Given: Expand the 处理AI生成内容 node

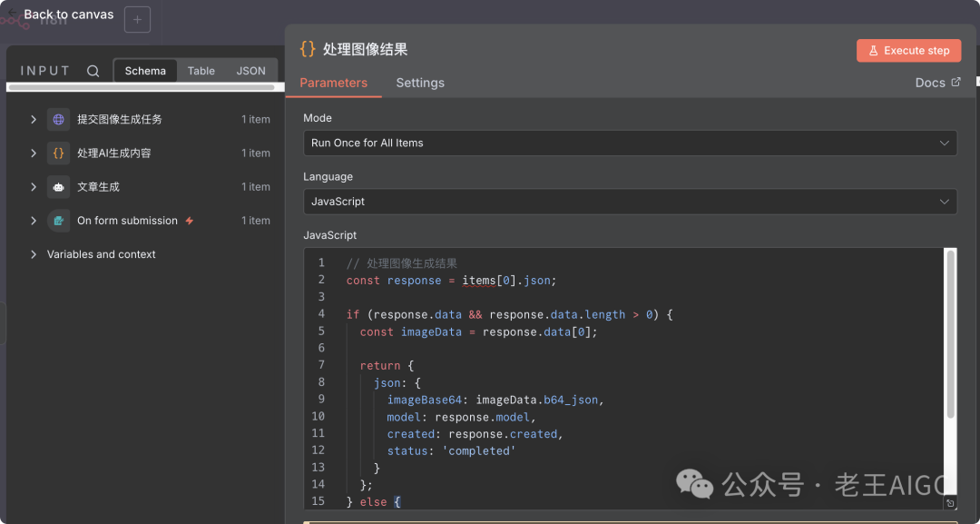Looking at the screenshot, I should tap(34, 153).
